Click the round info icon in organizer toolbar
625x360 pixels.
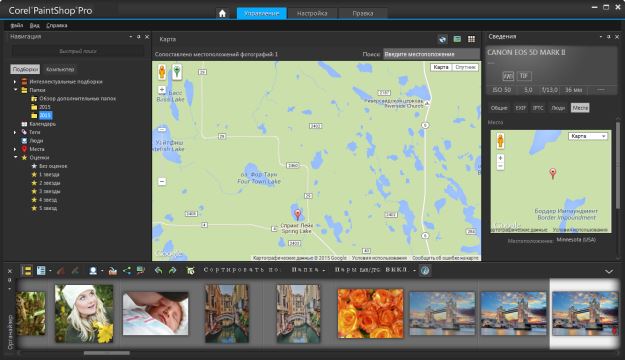[425, 270]
